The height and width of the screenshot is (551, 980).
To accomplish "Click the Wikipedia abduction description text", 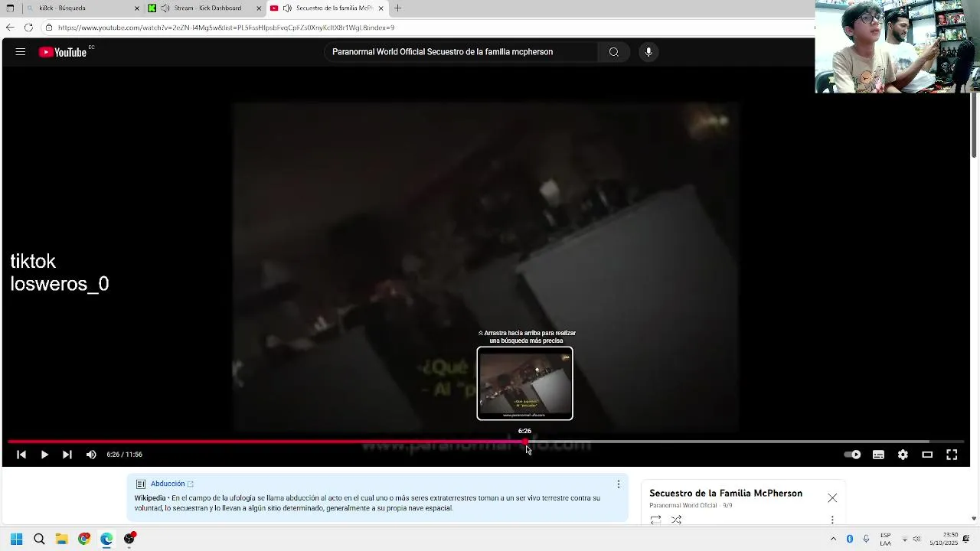I will (x=367, y=503).
